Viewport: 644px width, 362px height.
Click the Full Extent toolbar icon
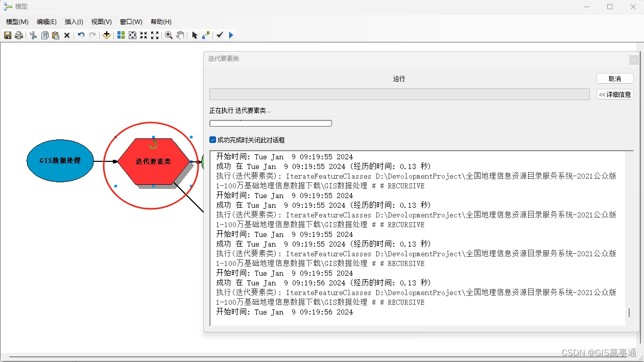pyautogui.click(x=132, y=35)
